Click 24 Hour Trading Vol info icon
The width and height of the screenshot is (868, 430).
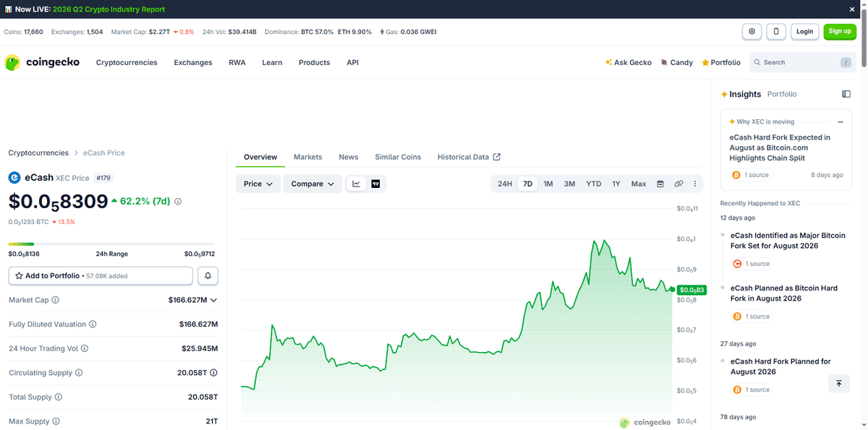click(85, 348)
